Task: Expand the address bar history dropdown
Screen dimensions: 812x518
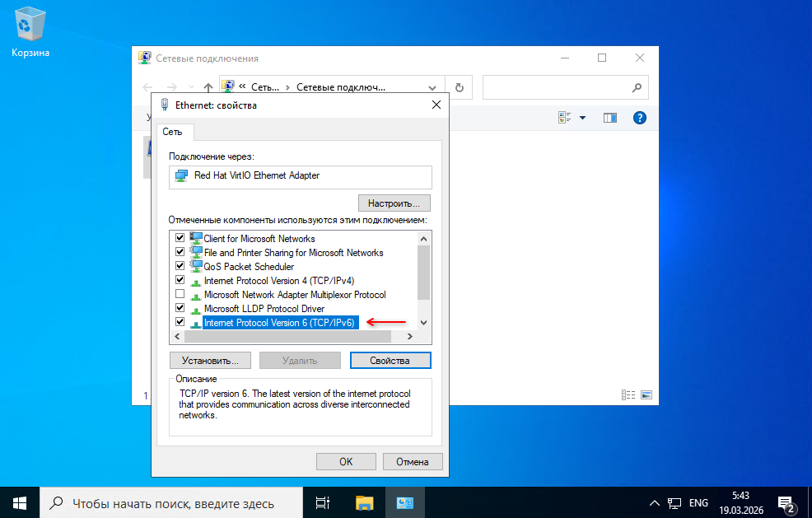Action: pyautogui.click(x=432, y=87)
